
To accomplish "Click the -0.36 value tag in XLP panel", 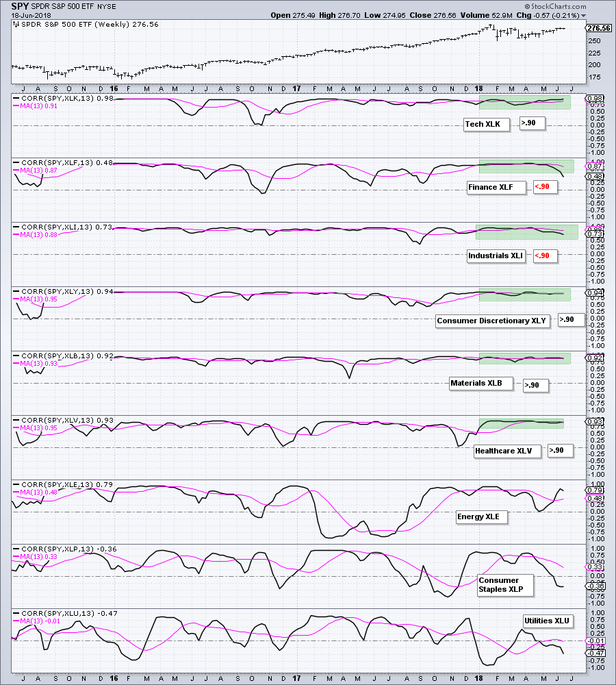I will click(595, 586).
